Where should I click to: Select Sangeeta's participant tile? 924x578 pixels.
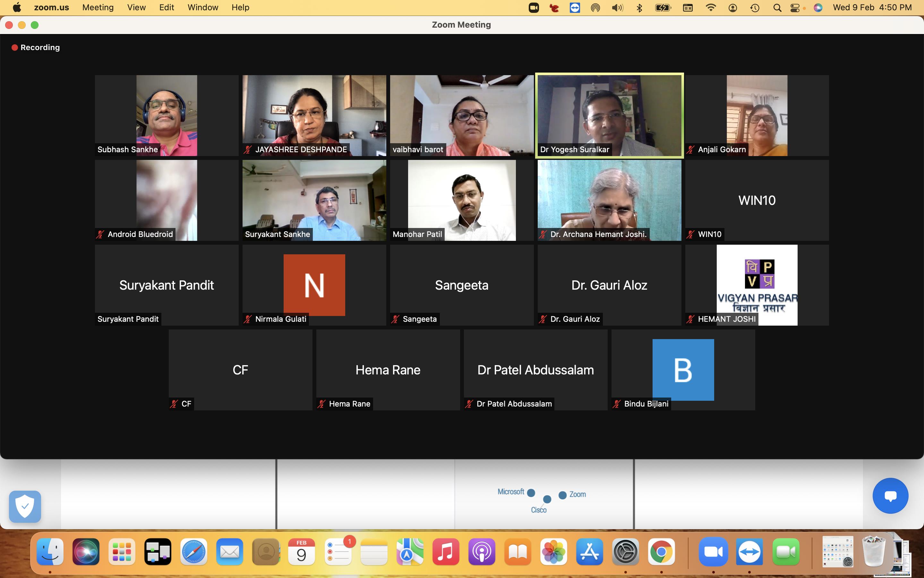coord(462,285)
